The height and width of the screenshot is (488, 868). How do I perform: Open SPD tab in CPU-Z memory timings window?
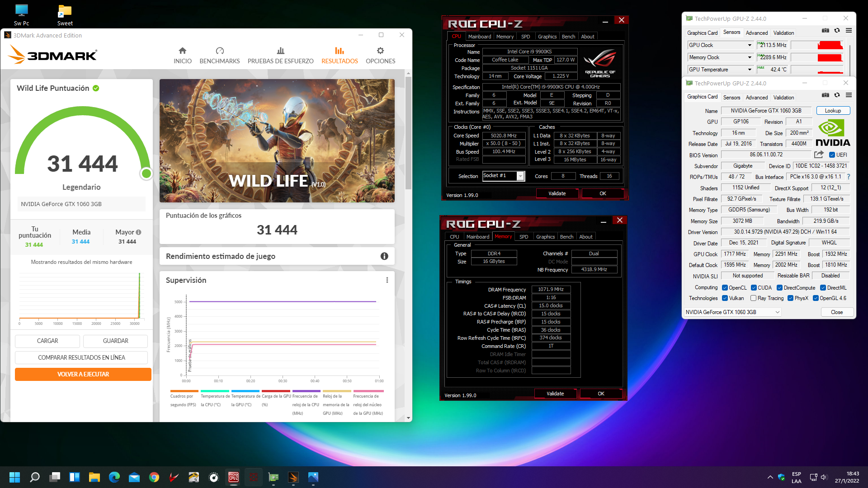pos(524,237)
